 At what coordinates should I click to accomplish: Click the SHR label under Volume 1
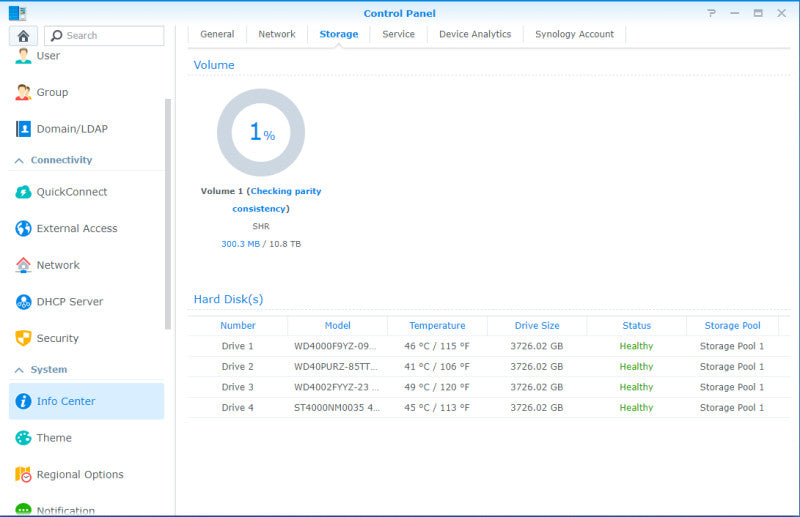261,226
